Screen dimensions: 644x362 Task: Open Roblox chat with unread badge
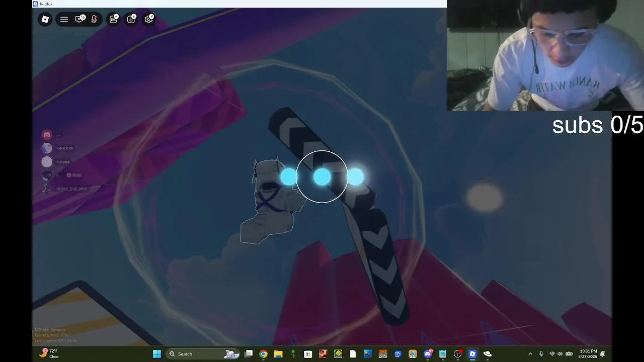79,19
